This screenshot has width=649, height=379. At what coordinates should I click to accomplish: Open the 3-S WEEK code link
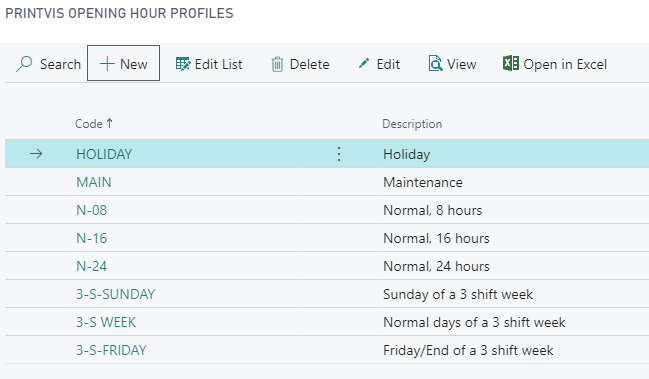106,322
